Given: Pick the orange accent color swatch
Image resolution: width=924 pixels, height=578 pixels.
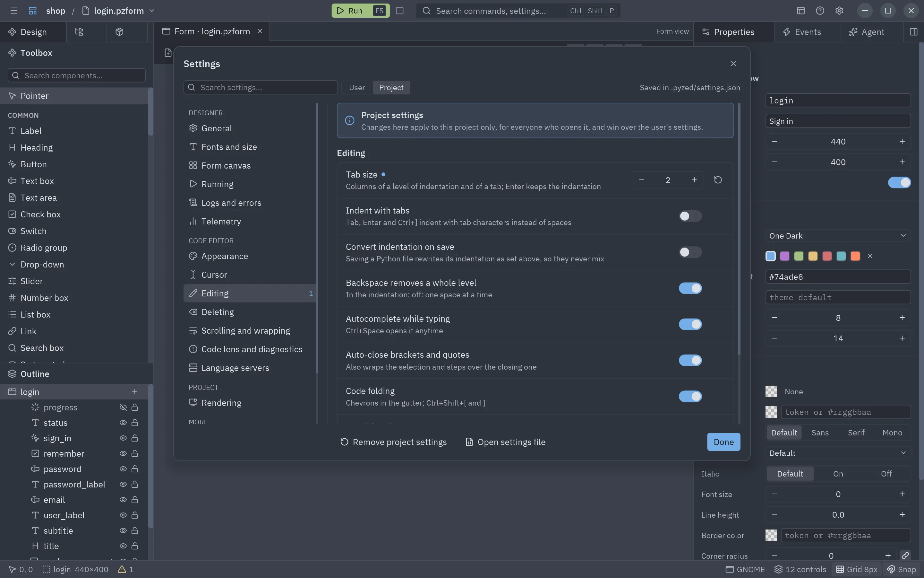Looking at the screenshot, I should click(x=855, y=256).
